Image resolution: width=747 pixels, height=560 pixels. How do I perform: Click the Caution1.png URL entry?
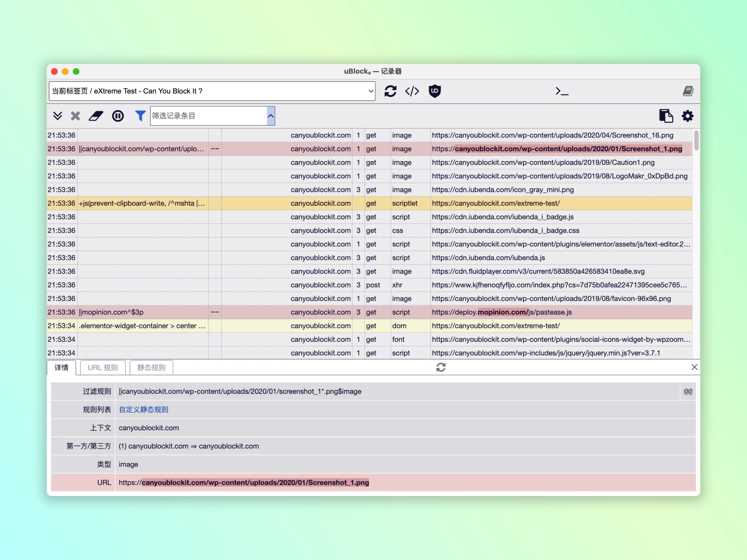543,162
